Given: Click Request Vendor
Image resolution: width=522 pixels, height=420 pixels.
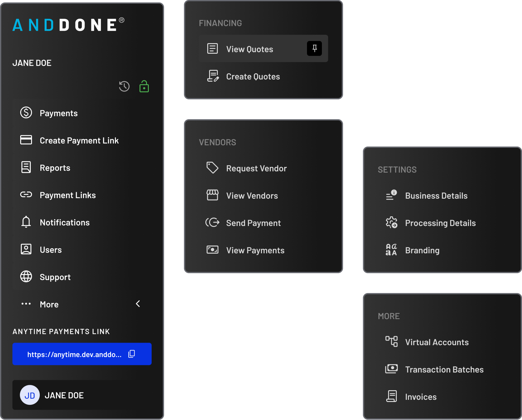Looking at the screenshot, I should click(x=256, y=168).
